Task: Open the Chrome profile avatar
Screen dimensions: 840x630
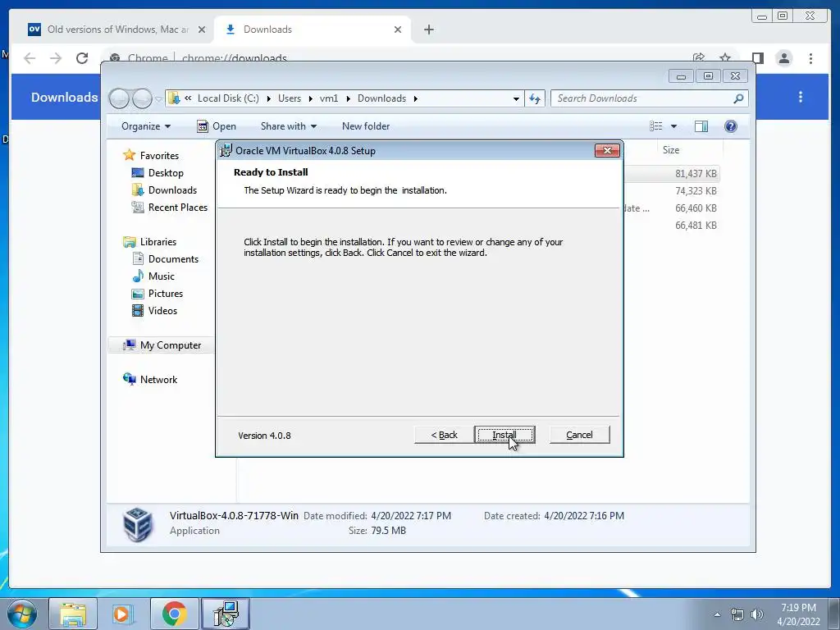Action: pyautogui.click(x=783, y=58)
